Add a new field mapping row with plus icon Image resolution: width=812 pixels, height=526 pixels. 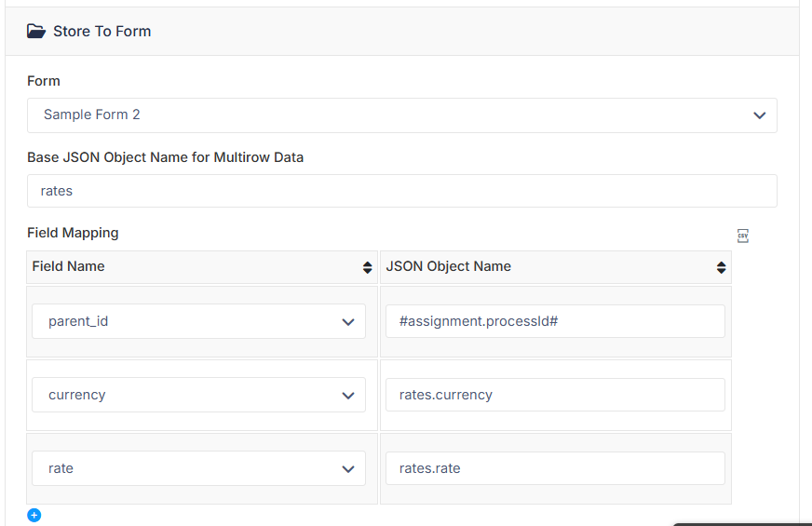[x=34, y=515]
